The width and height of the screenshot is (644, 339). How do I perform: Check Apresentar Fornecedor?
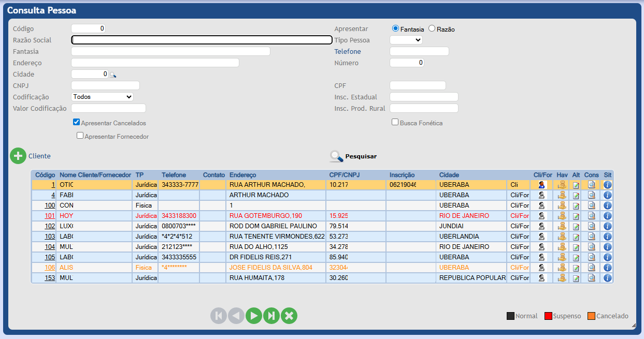[x=80, y=135]
